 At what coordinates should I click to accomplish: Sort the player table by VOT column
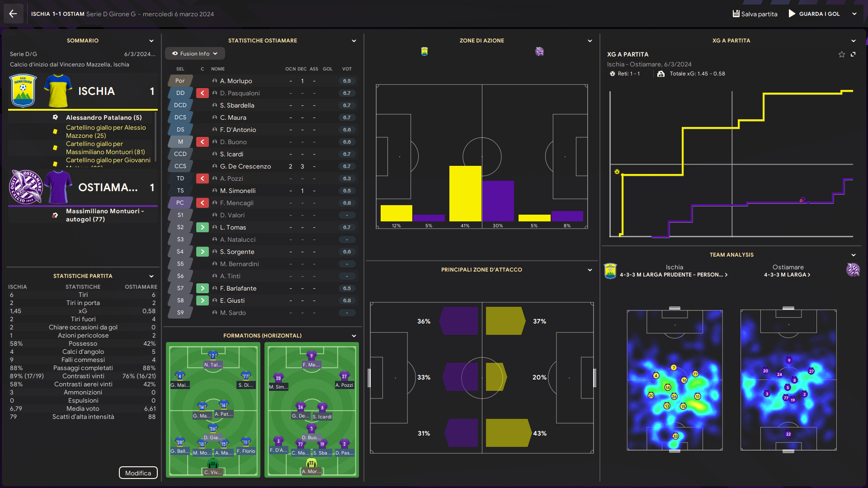(x=346, y=69)
